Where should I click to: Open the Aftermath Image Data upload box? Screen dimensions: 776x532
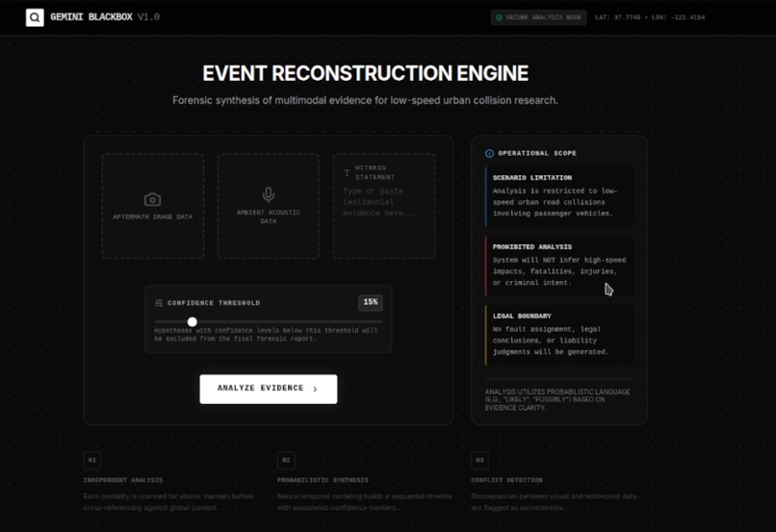(153, 206)
